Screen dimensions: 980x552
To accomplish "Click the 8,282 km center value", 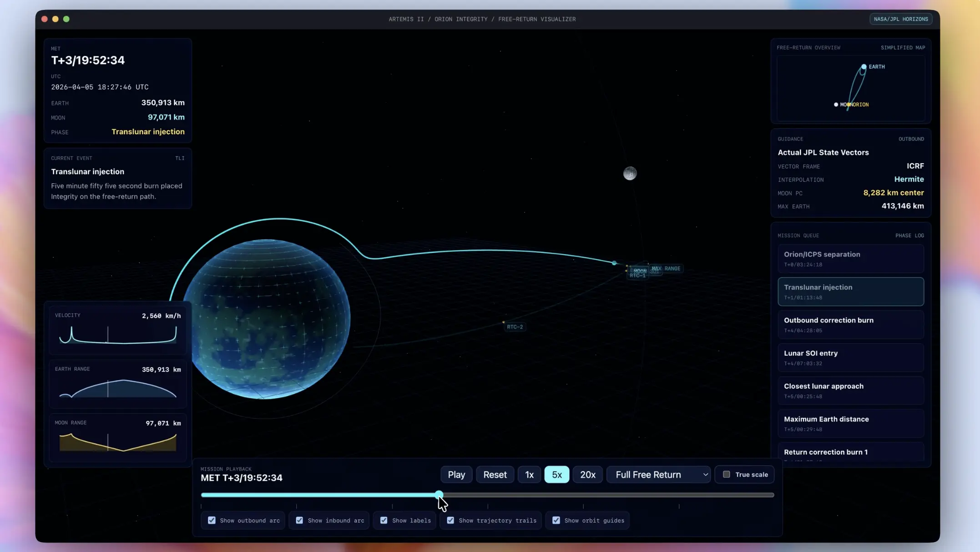I will click(894, 193).
